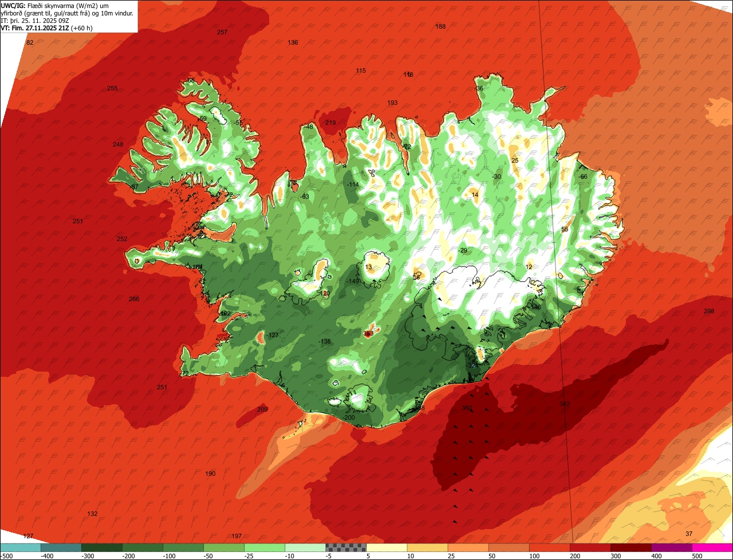Click the ocean value 298 on the east
The width and height of the screenshot is (733, 560).
pyautogui.click(x=709, y=311)
